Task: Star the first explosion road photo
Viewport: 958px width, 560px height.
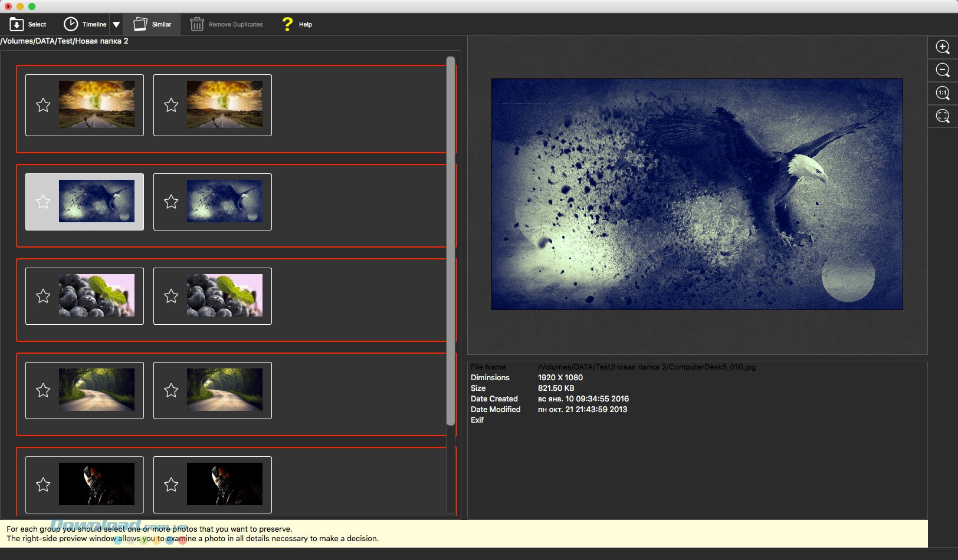Action: point(43,106)
